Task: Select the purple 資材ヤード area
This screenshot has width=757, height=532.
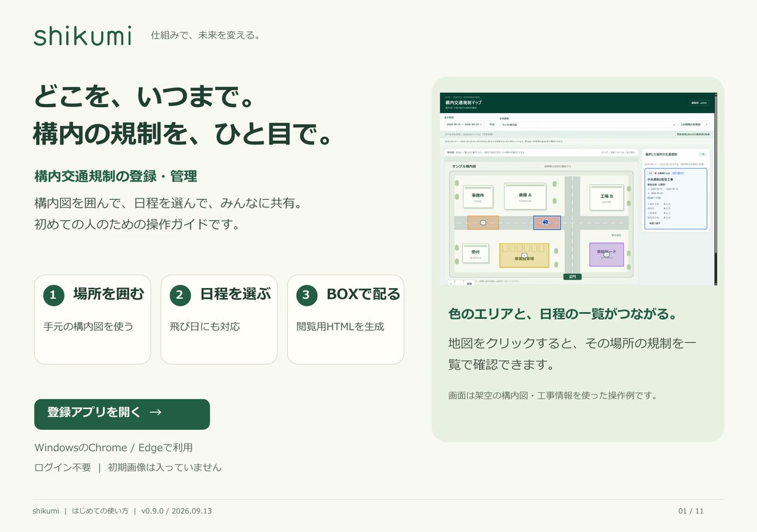Action: pyautogui.click(x=606, y=254)
